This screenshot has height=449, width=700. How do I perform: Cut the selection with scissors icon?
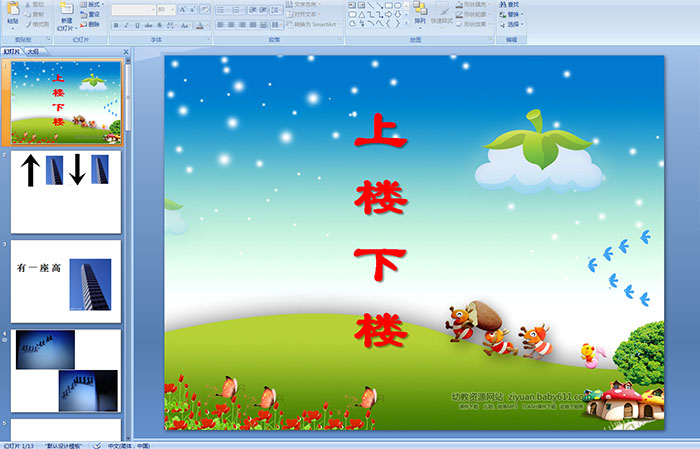click(x=35, y=5)
